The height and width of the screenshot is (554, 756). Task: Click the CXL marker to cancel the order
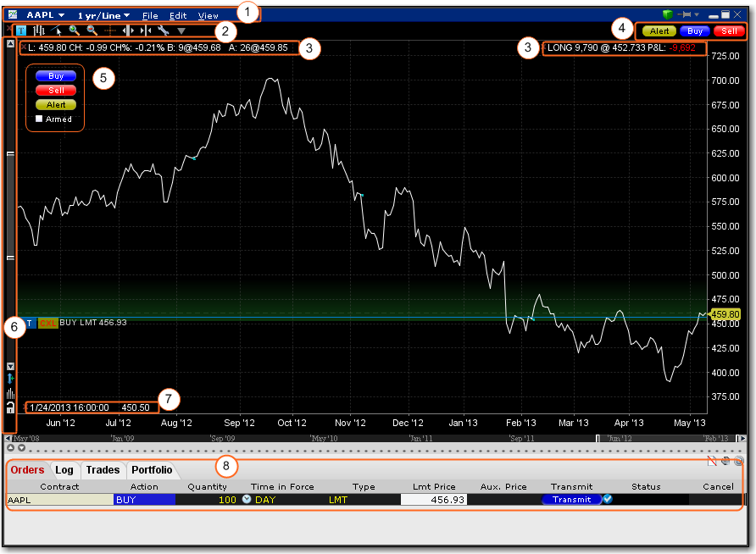coord(47,324)
